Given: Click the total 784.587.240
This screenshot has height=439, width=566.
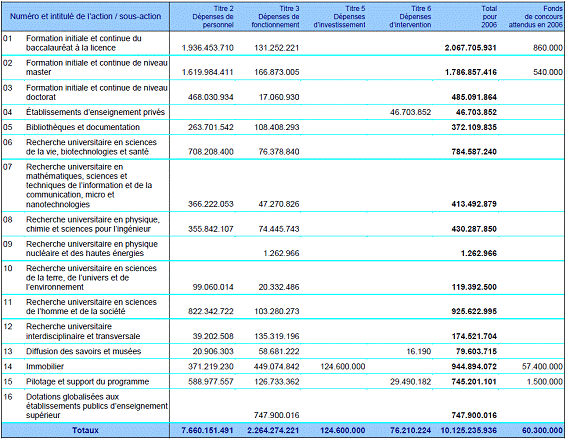Looking at the screenshot, I should pos(474,152).
